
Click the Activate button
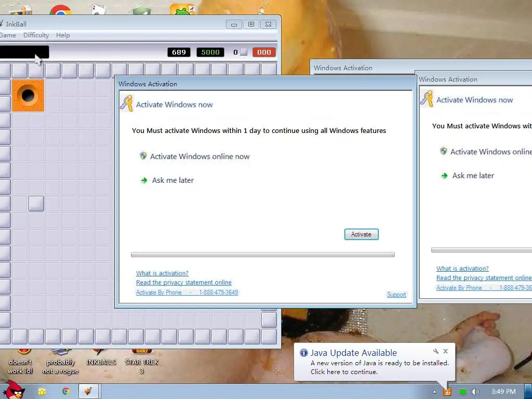click(362, 234)
